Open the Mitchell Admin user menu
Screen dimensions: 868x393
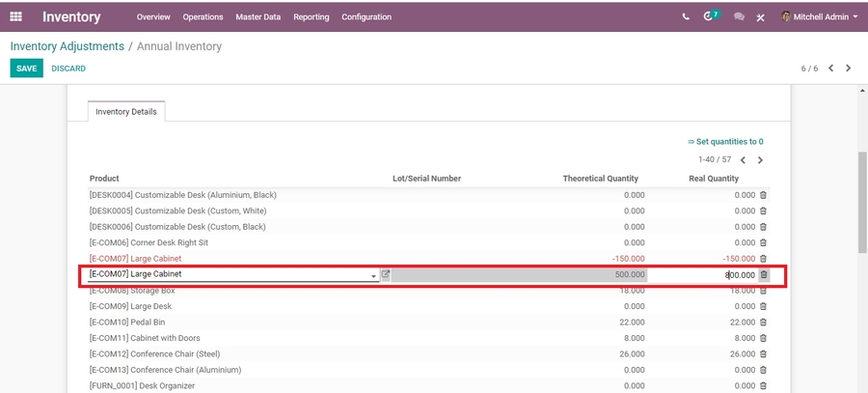point(819,16)
